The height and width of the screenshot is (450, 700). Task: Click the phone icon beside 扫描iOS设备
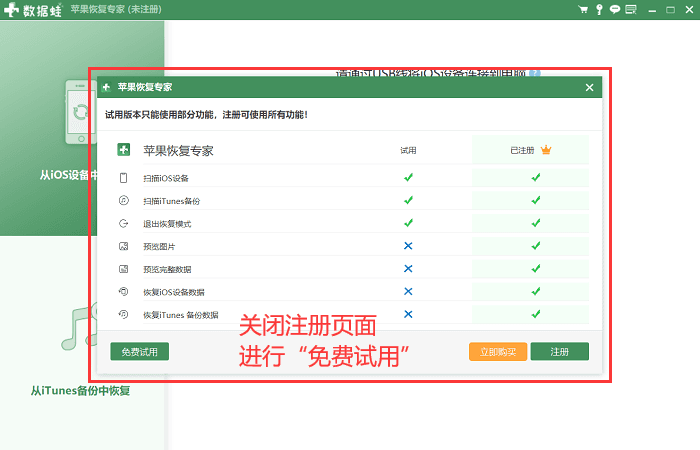pos(124,178)
